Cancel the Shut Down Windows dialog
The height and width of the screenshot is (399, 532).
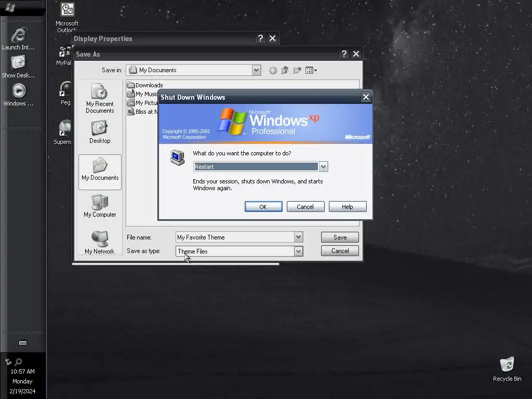click(305, 207)
